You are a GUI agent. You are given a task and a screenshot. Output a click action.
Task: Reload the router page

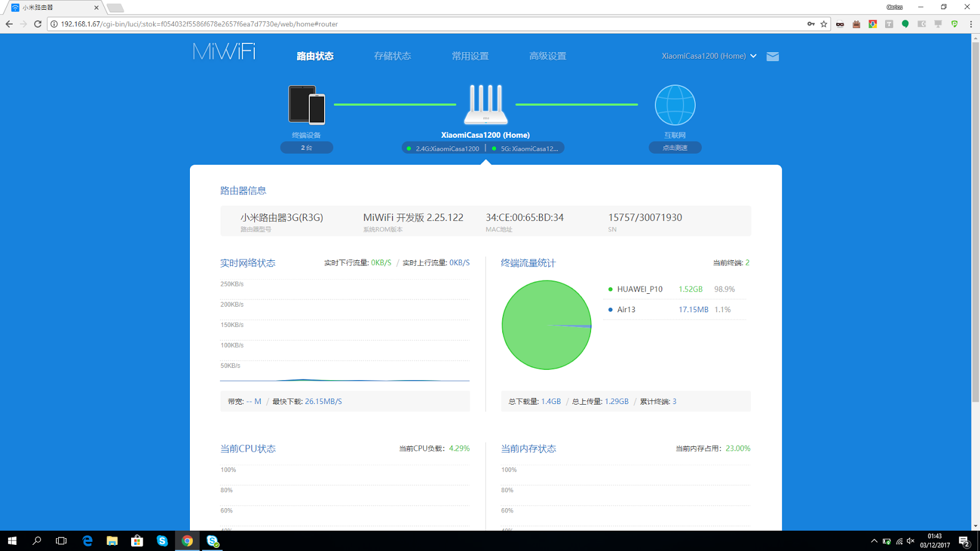[37, 24]
